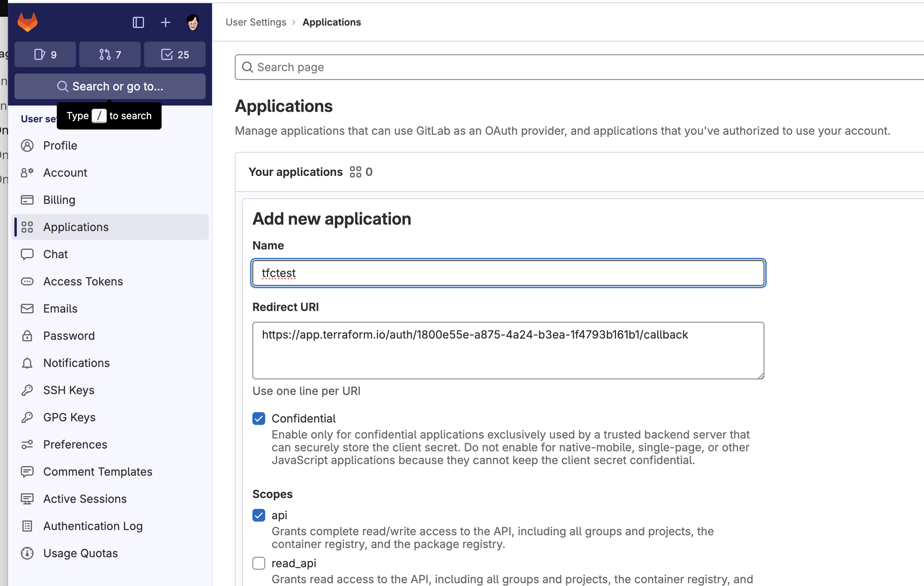Image resolution: width=924 pixels, height=586 pixels.
Task: Click the Name input containing tfctest
Action: (x=508, y=273)
